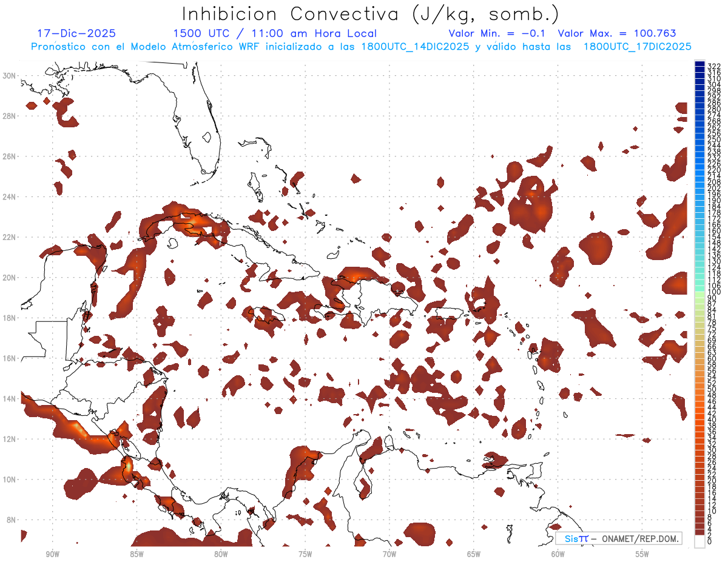The height and width of the screenshot is (562, 728).
Task: Click the date "17-Dic-2025"
Action: (76, 33)
